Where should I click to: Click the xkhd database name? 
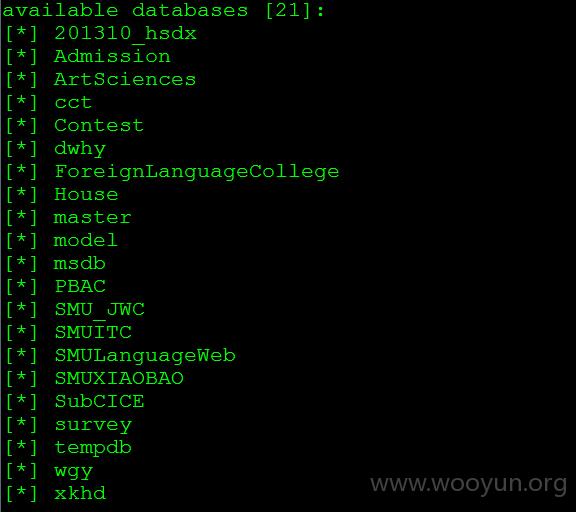pyautogui.click(x=80, y=493)
